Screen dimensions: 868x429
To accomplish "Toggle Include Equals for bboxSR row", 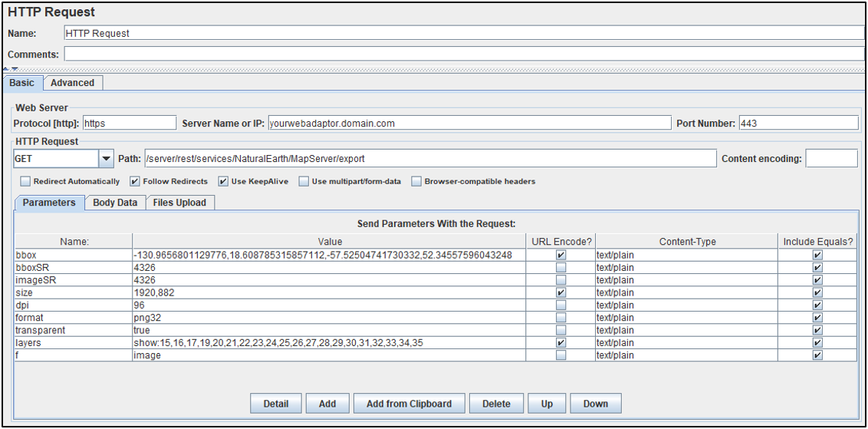I will coord(817,268).
